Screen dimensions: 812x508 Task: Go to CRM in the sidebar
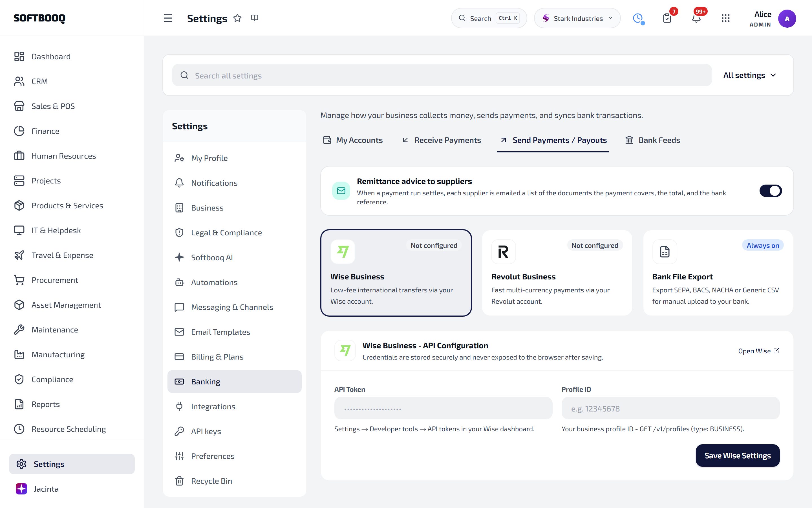coord(72,81)
